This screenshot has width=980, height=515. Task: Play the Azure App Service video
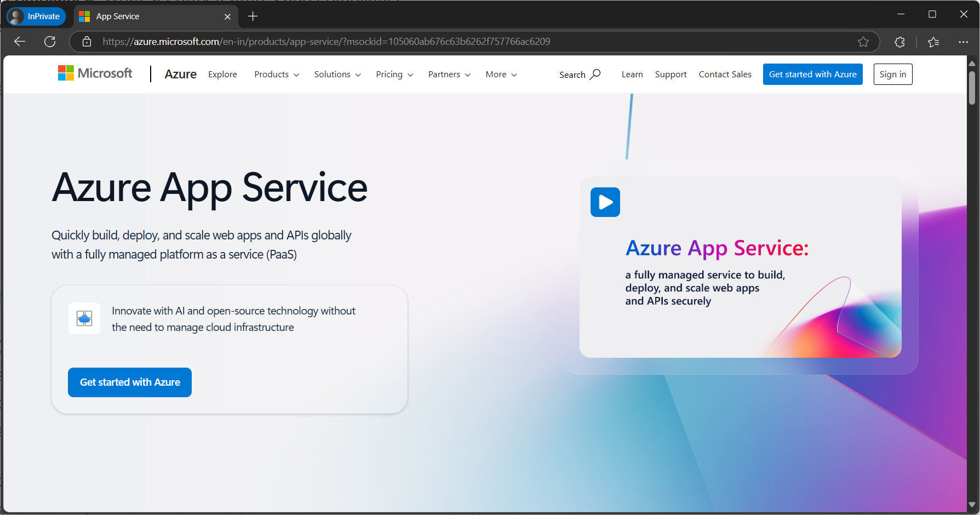click(605, 202)
